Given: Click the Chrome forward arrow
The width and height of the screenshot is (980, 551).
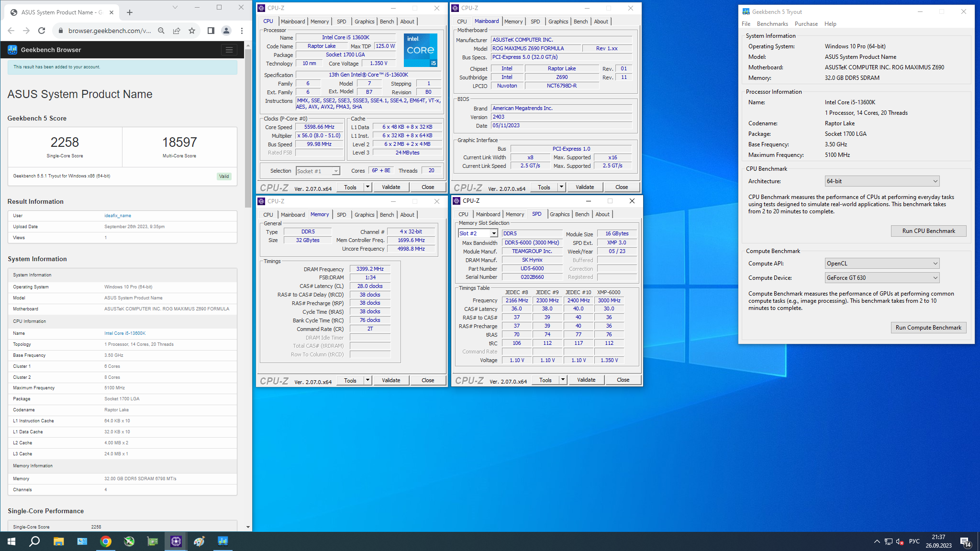Looking at the screenshot, I should pyautogui.click(x=26, y=31).
